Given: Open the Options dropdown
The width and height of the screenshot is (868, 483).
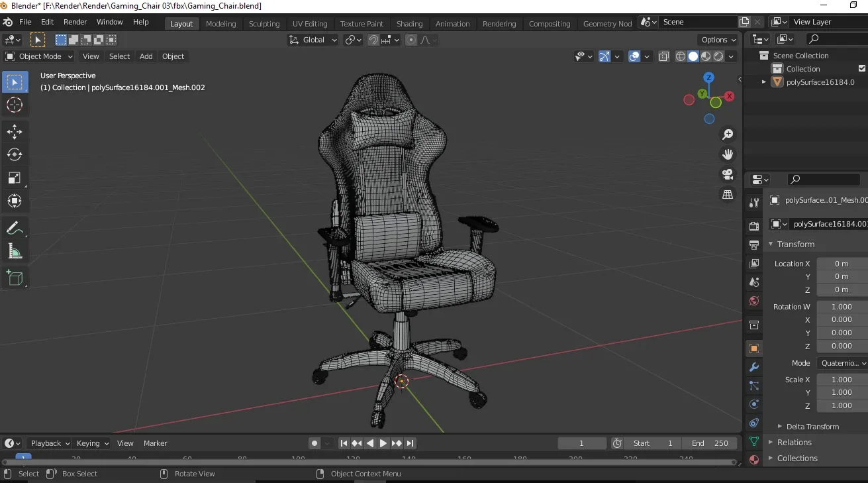Looking at the screenshot, I should 719,40.
